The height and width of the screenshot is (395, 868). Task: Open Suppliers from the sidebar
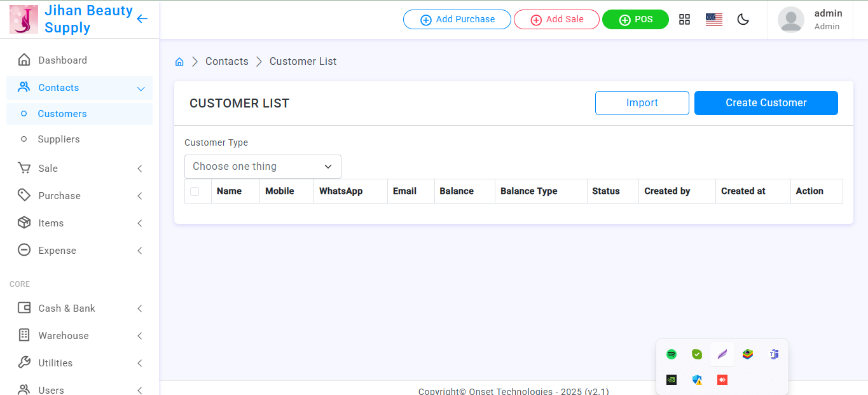(x=59, y=139)
